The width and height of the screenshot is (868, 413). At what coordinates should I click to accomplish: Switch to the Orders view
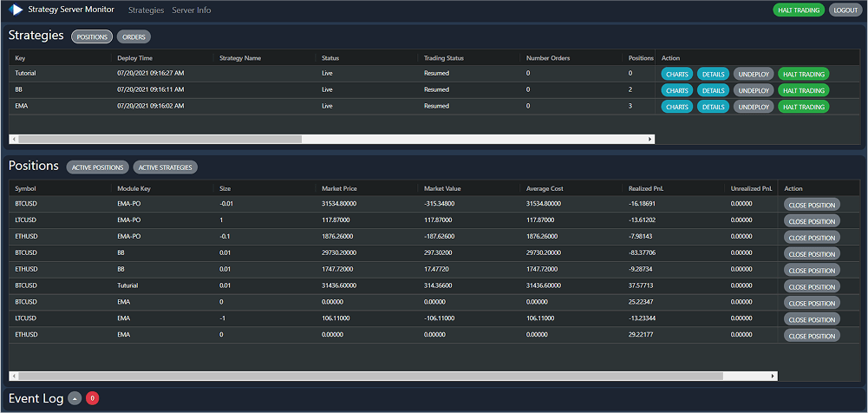tap(134, 37)
